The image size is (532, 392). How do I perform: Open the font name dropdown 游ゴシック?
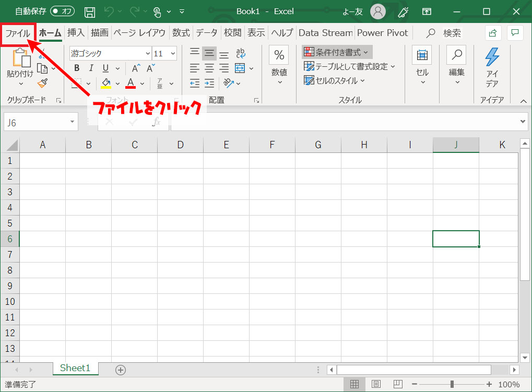(x=148, y=53)
